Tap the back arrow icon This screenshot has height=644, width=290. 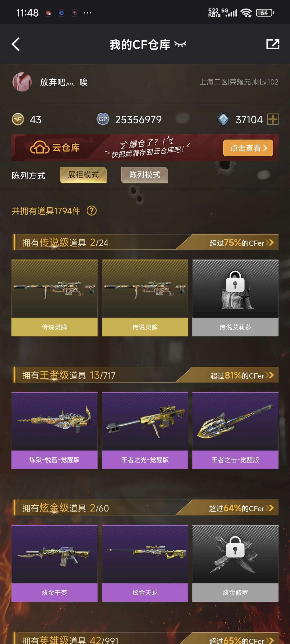(16, 44)
